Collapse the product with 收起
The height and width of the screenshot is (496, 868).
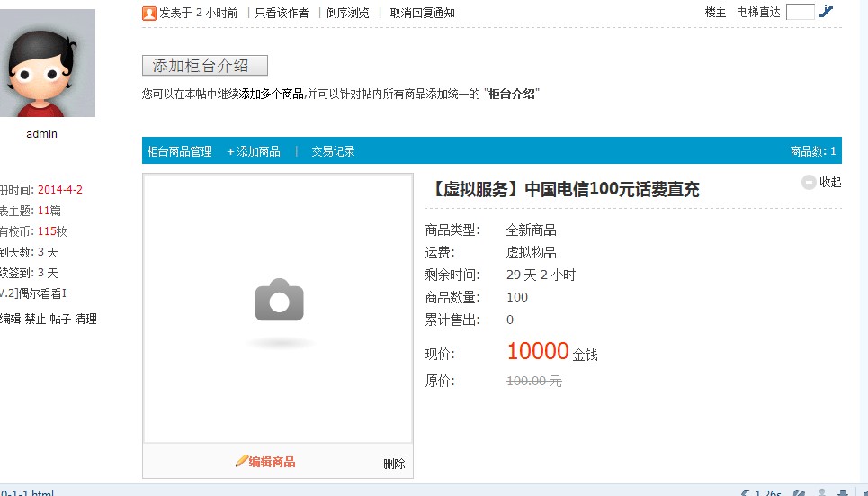point(830,182)
